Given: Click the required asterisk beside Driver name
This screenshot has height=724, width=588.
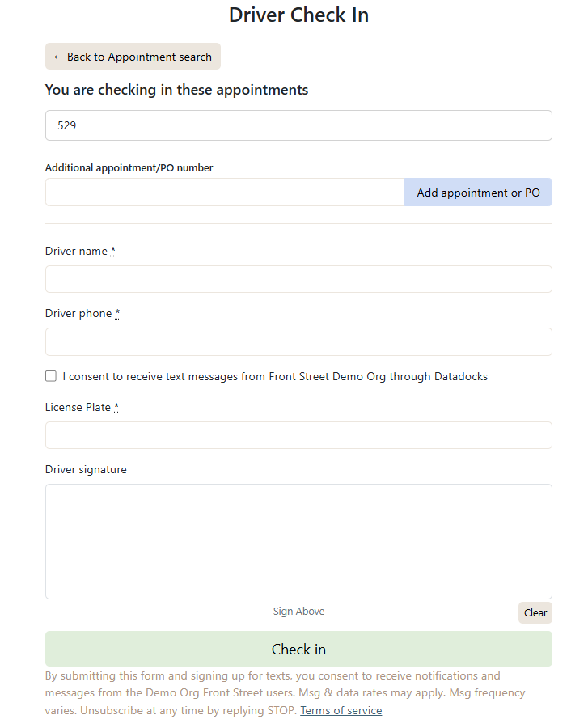Looking at the screenshot, I should click(x=112, y=251).
